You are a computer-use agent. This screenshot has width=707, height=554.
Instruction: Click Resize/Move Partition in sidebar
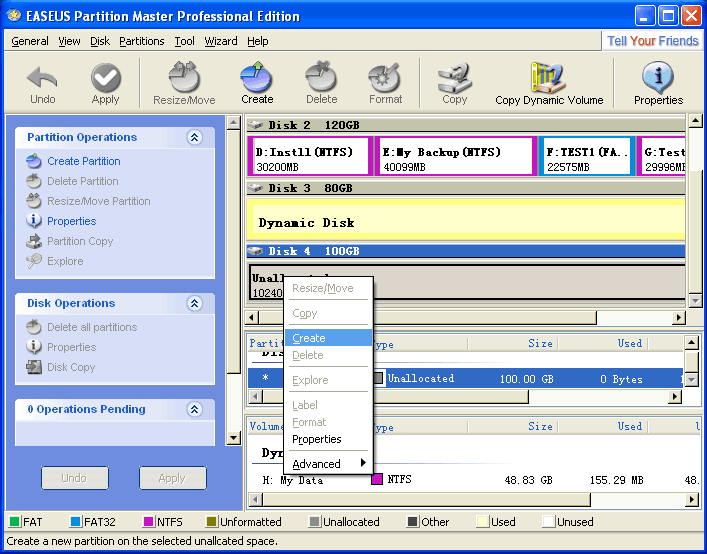[99, 201]
